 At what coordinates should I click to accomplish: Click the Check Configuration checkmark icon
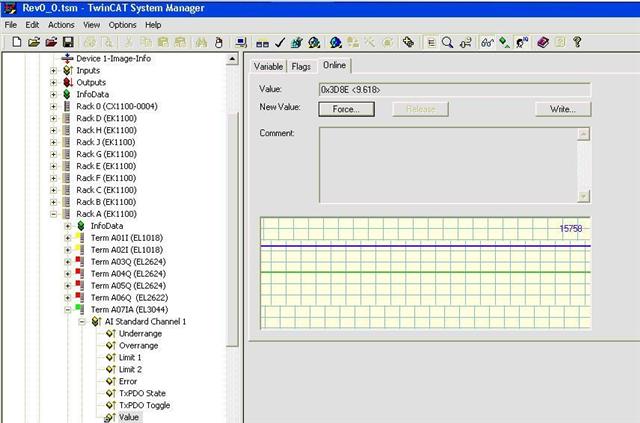(x=280, y=42)
